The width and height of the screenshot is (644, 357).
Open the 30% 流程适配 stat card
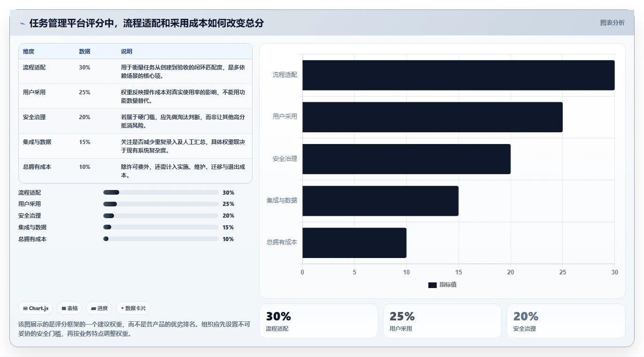point(319,321)
